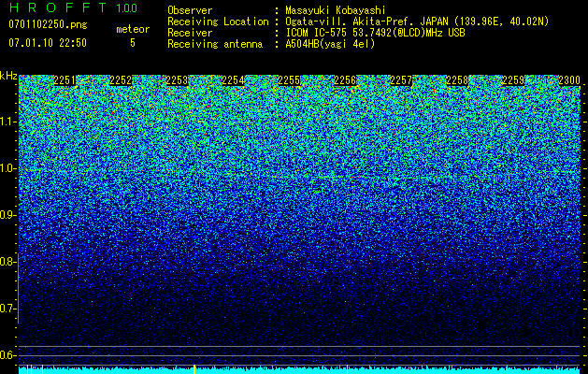Image resolution: width=588 pixels, height=374 pixels.
Task: Click the 'Receiving Location' field label
Action: coord(218,22)
